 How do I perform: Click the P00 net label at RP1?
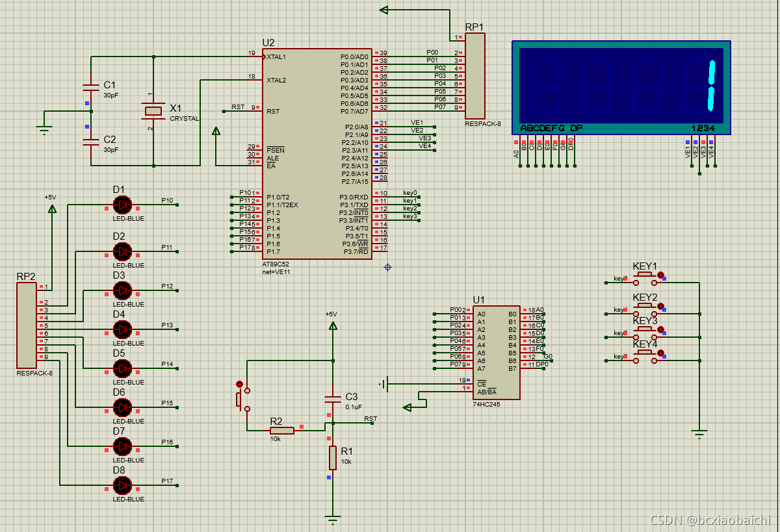(432, 52)
